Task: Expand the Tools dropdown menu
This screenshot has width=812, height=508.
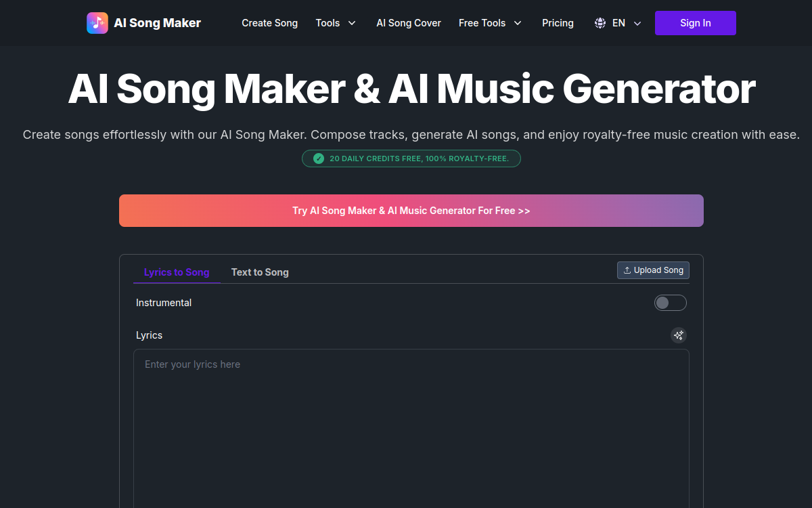Action: pyautogui.click(x=336, y=23)
